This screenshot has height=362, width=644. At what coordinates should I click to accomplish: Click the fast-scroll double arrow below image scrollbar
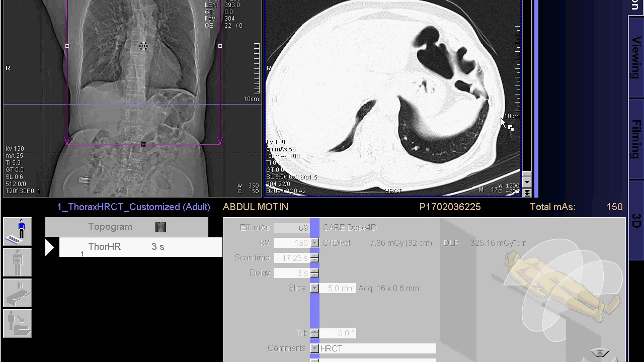click(527, 193)
